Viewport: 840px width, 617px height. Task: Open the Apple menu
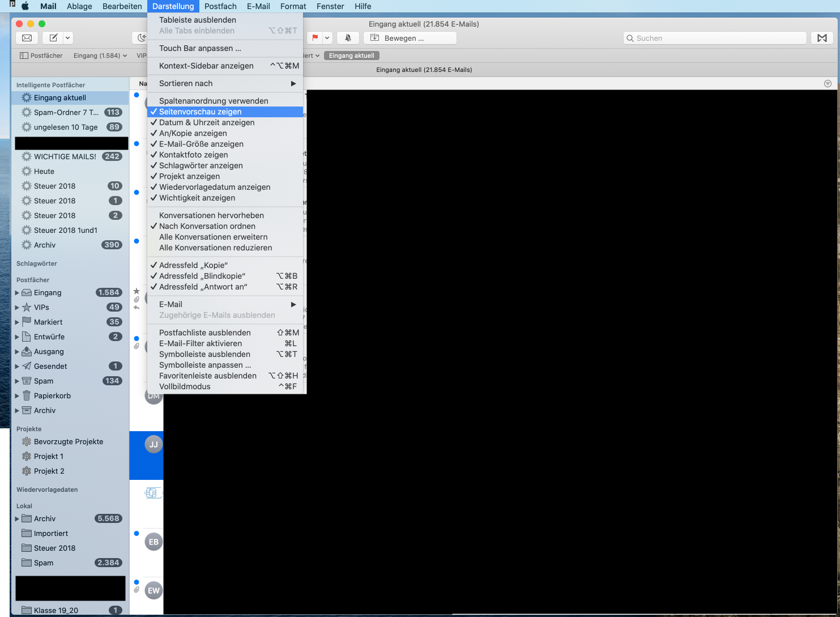25,6
